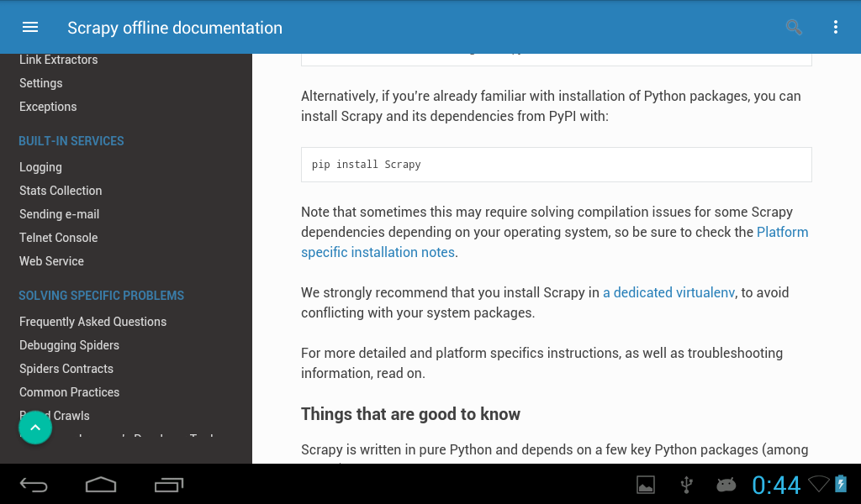Screen dimensions: 861x504
Task: Open the Settings documentation page
Action: 41,83
